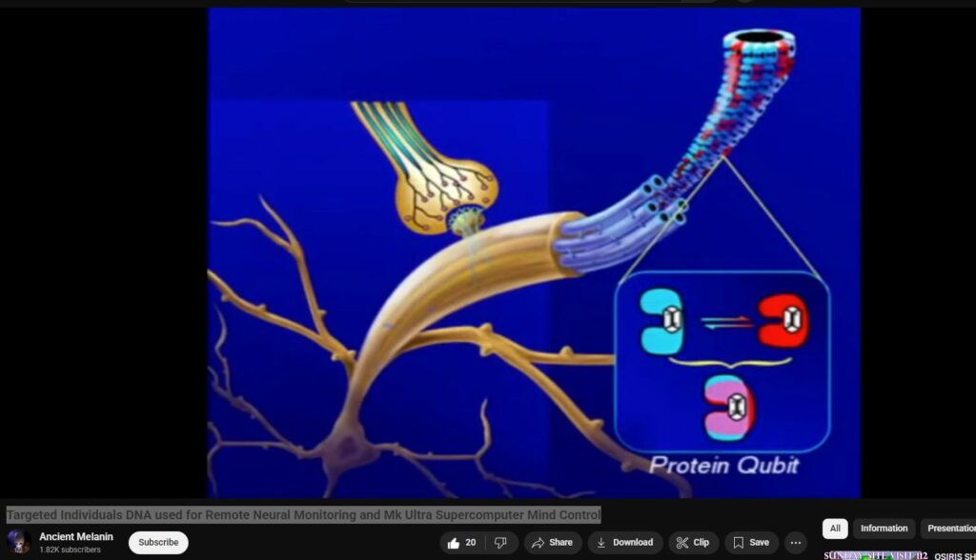This screenshot has width=976, height=560.
Task: Select the Information filter chip
Action: point(884,529)
